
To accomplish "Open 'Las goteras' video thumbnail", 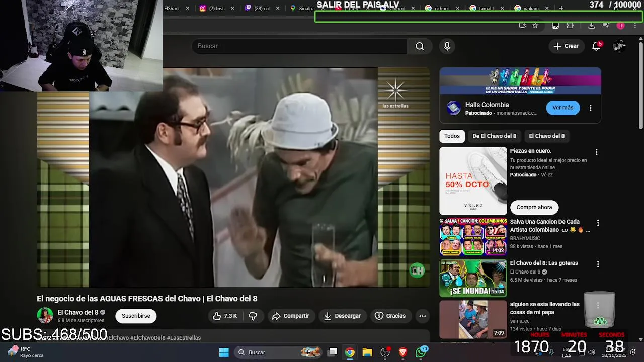I will [x=473, y=278].
